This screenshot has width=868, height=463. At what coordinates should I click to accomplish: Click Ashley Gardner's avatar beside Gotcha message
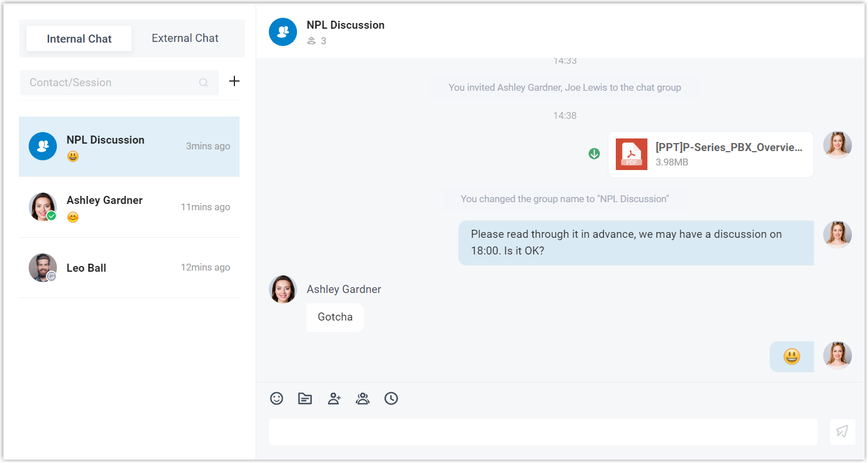283,289
